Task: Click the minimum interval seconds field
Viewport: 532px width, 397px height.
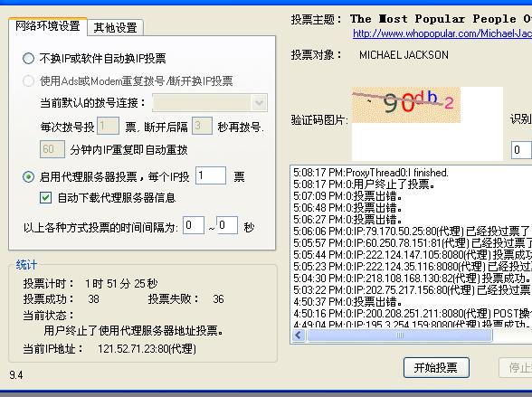Action: click(194, 225)
